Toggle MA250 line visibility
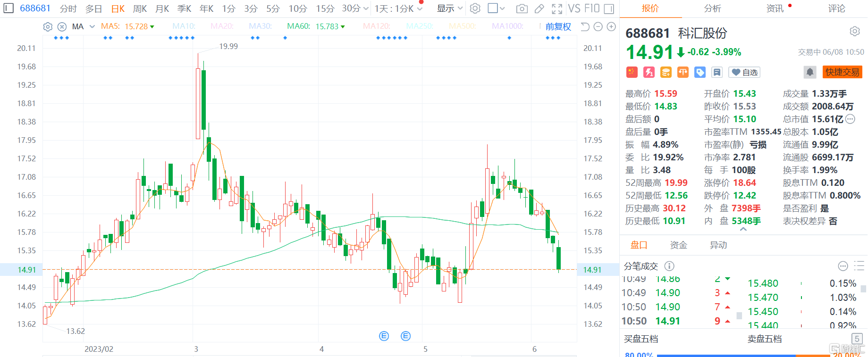Image resolution: width=868 pixels, height=357 pixels. (420, 26)
